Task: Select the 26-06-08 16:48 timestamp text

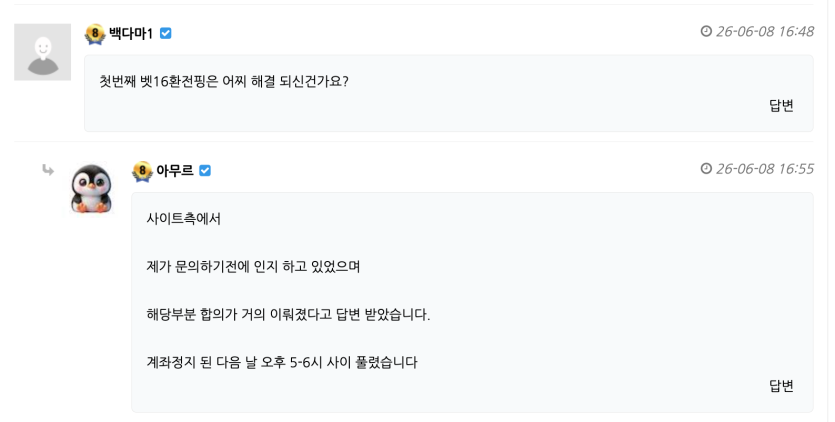Action: (765, 31)
